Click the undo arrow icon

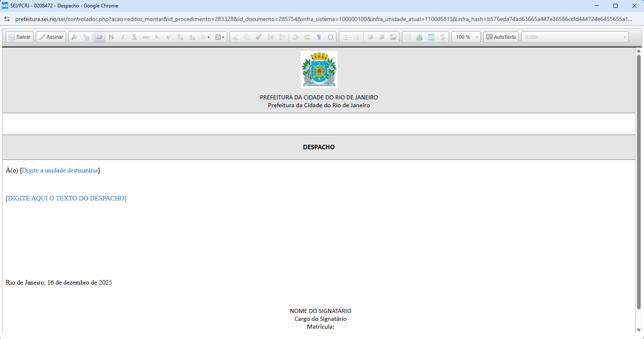pyautogui.click(x=296, y=37)
